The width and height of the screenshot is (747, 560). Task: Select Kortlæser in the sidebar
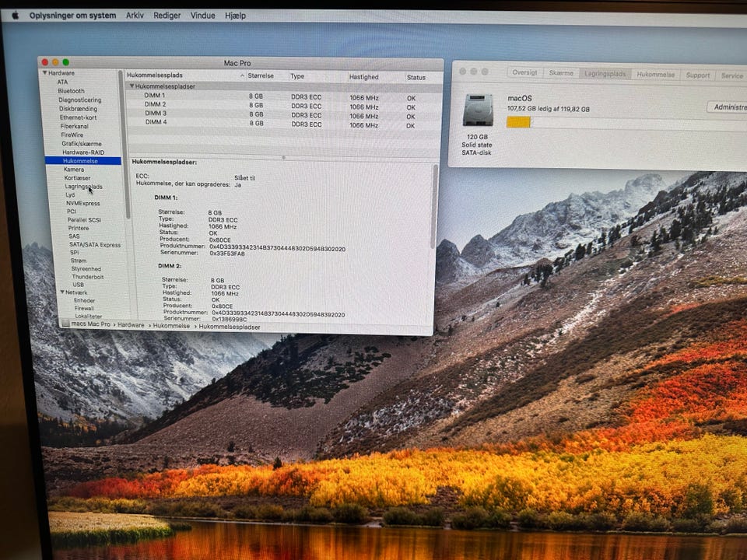click(77, 177)
